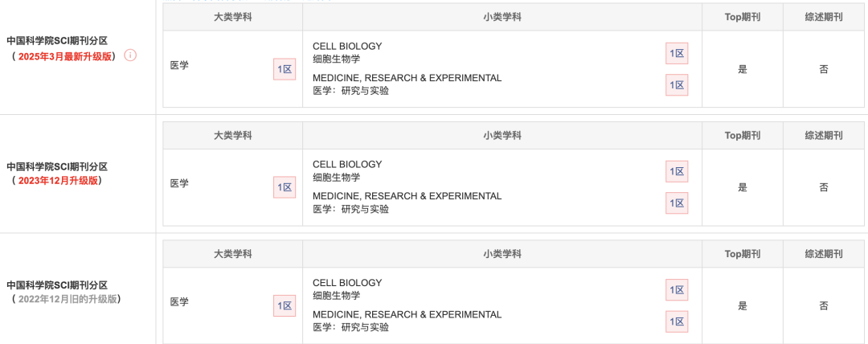
Task: Click the 大类学科 header in the 2025 table
Action: coord(233,17)
